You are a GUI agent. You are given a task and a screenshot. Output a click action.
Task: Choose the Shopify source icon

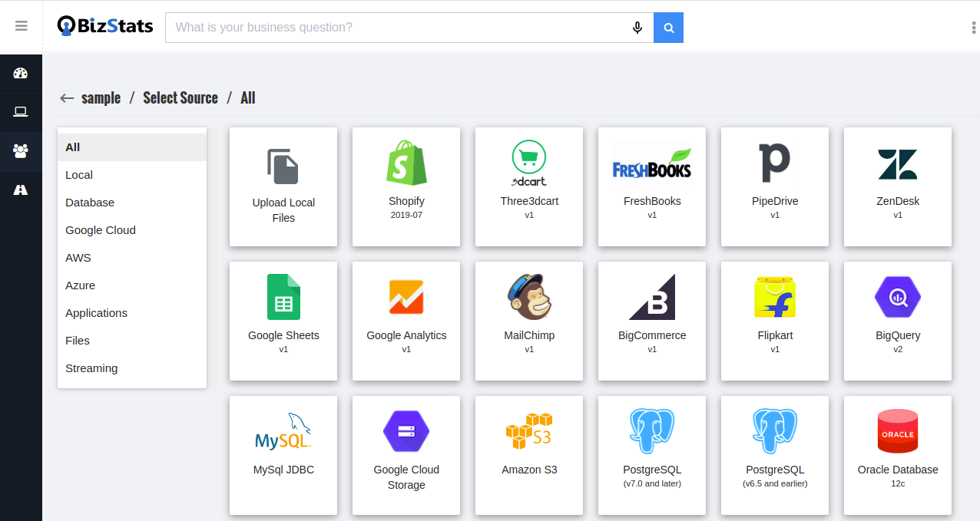[406, 162]
